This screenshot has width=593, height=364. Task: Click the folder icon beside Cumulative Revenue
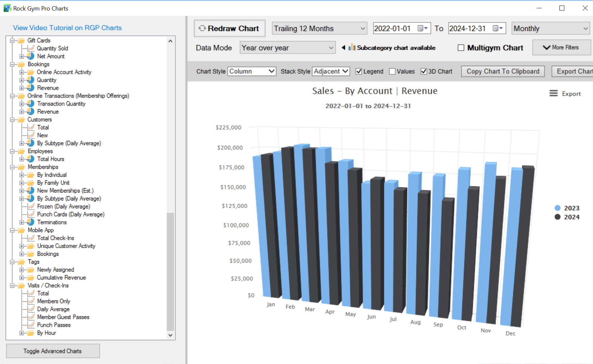(x=31, y=278)
